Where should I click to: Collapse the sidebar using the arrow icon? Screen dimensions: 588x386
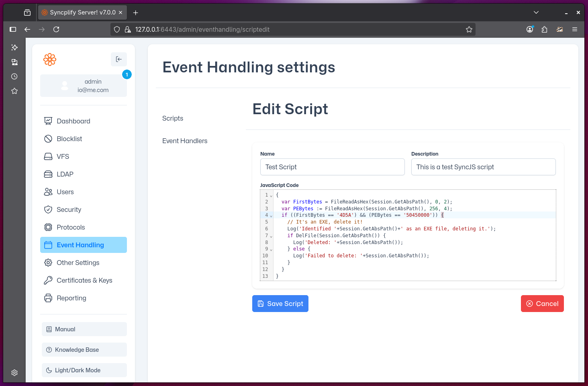click(118, 59)
